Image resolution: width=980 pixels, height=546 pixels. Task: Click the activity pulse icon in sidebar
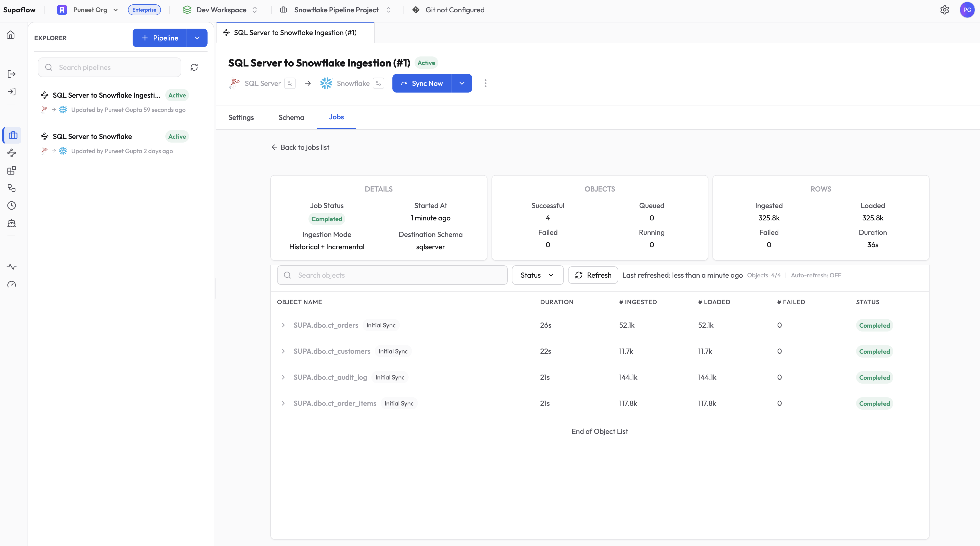click(x=11, y=267)
